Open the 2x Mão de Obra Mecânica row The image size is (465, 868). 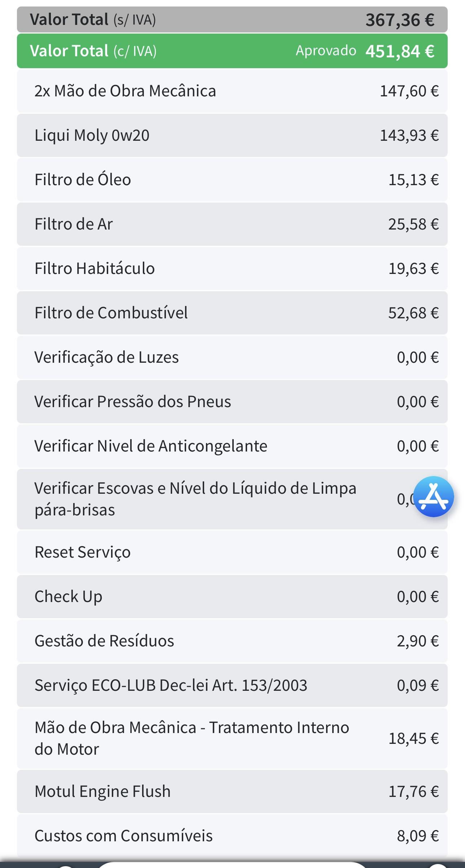point(232,91)
